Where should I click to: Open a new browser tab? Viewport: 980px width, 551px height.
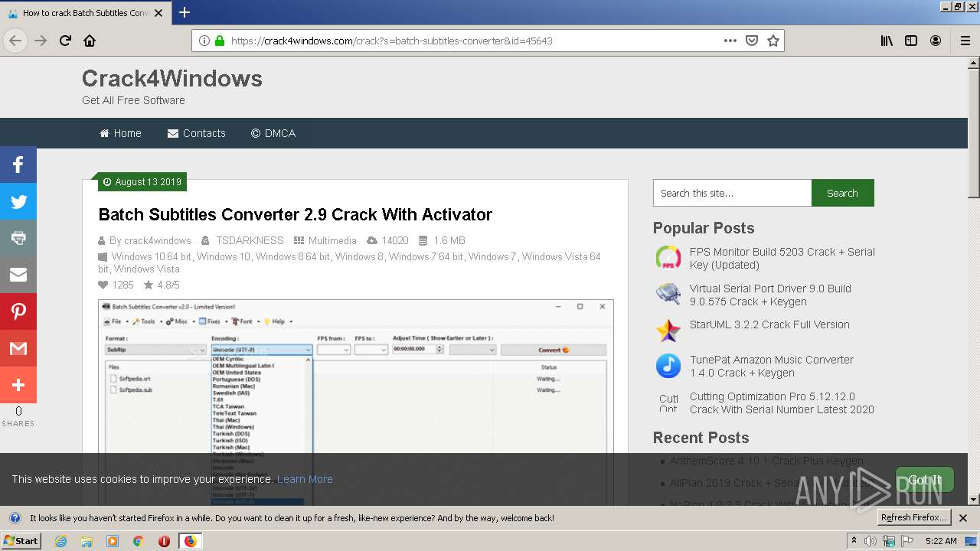click(x=185, y=12)
